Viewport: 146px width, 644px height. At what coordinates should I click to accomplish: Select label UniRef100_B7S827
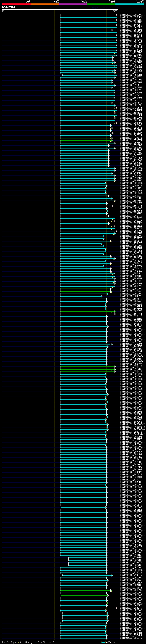(131, 133)
